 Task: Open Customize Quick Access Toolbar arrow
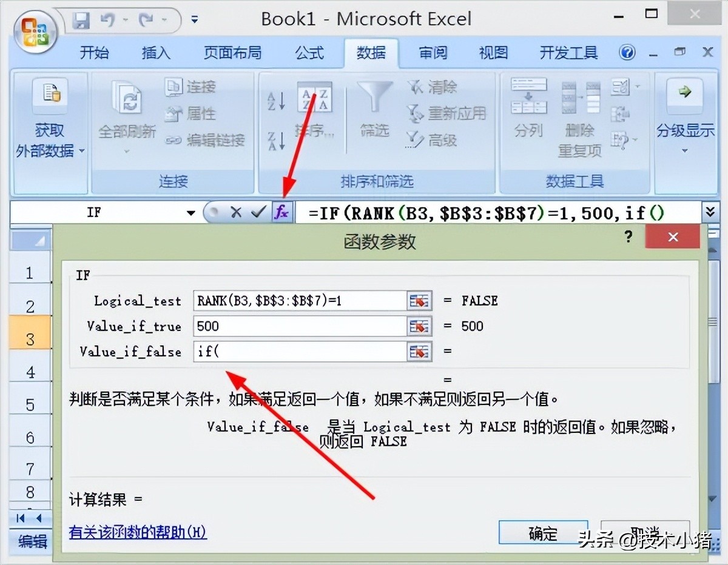(195, 19)
